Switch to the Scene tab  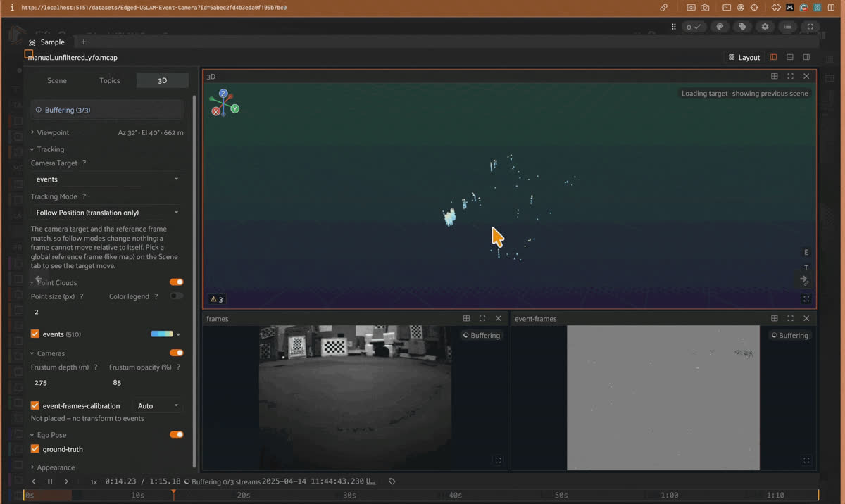[x=57, y=80]
